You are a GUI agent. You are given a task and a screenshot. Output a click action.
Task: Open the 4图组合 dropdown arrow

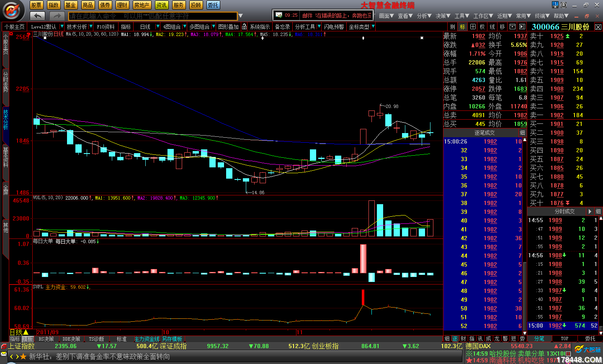(x=184, y=26)
